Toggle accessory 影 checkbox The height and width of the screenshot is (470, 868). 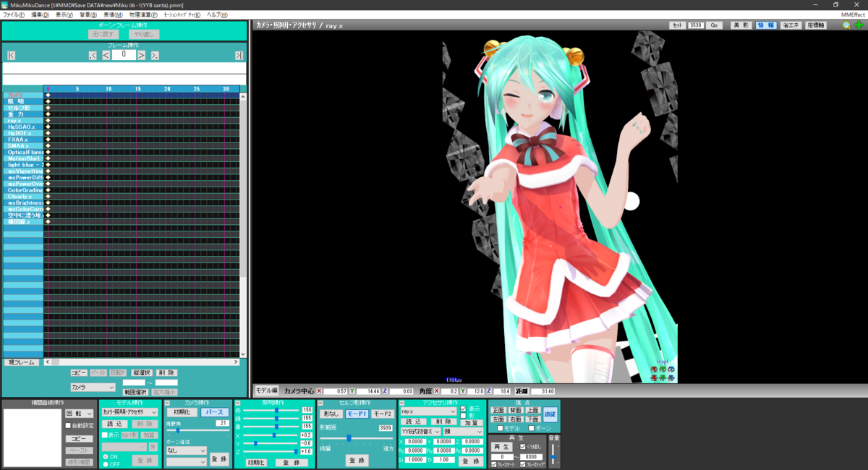463,416
